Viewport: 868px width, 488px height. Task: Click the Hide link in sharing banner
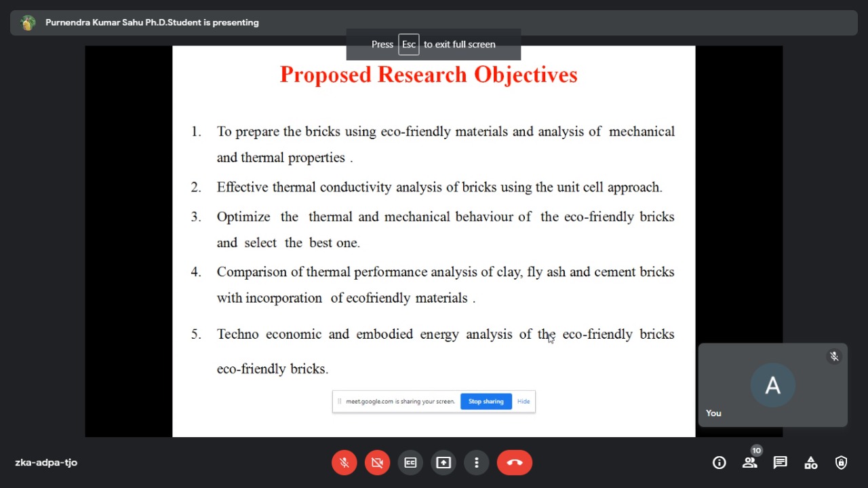(x=524, y=401)
